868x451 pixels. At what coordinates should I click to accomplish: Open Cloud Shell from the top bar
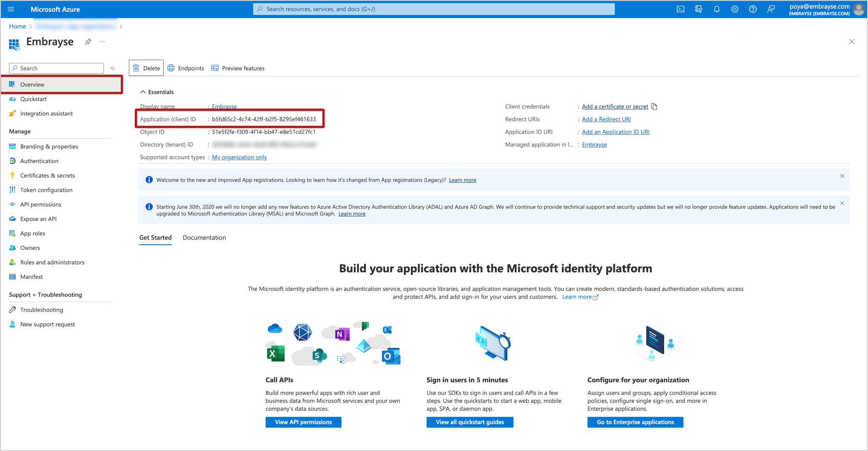(x=680, y=9)
